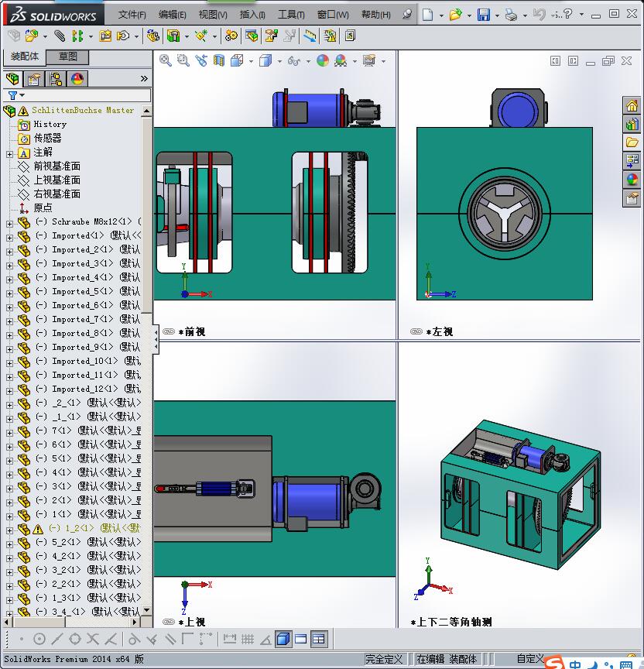Switch to the 草图 tab
The width and height of the screenshot is (644, 669).
coord(67,57)
